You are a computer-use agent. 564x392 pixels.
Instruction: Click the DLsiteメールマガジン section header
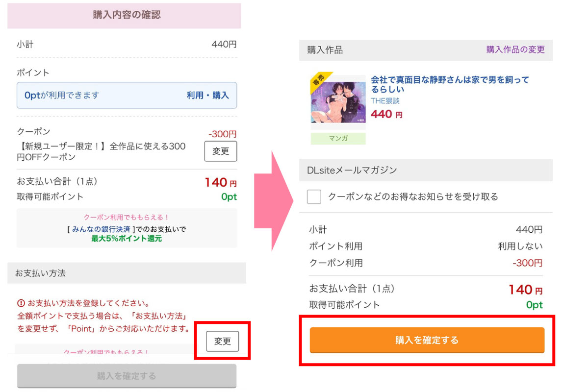(x=352, y=170)
